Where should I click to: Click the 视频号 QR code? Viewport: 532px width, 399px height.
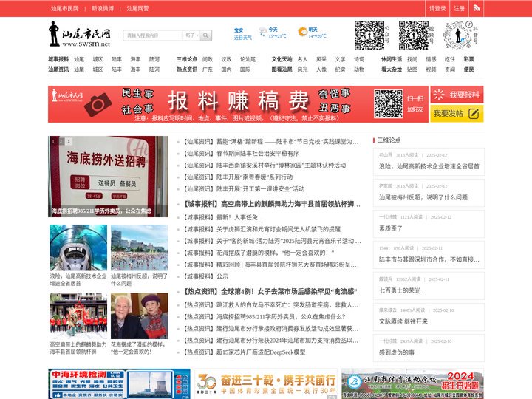pos(414,35)
